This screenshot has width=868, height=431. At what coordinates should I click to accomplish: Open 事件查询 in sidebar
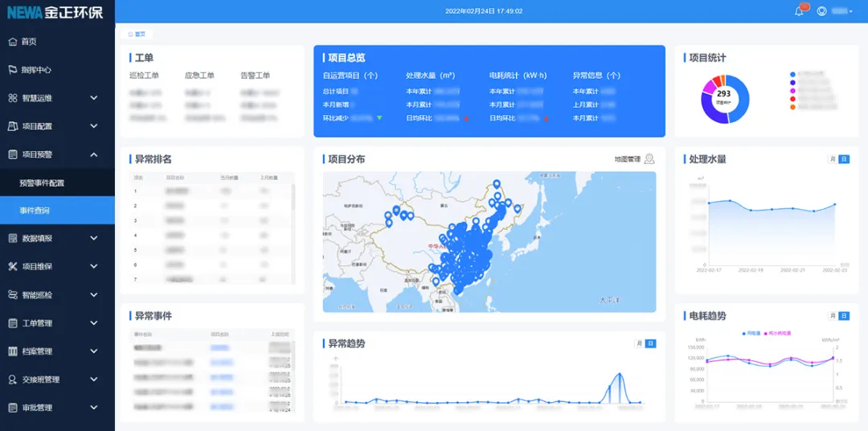coord(35,211)
